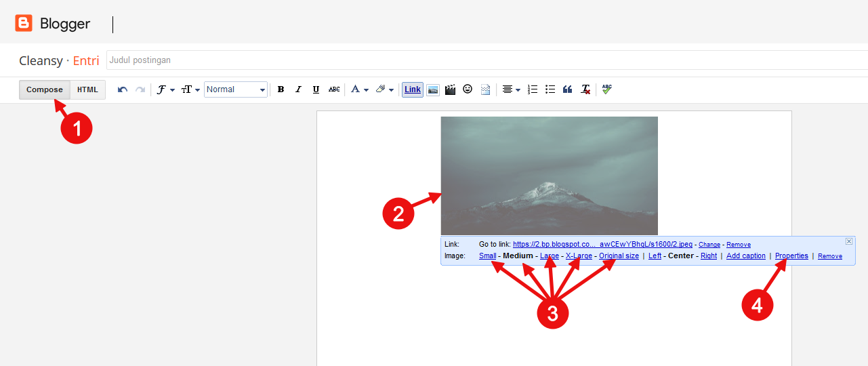Click the Insert image icon
This screenshot has width=868, height=366.
(433, 89)
